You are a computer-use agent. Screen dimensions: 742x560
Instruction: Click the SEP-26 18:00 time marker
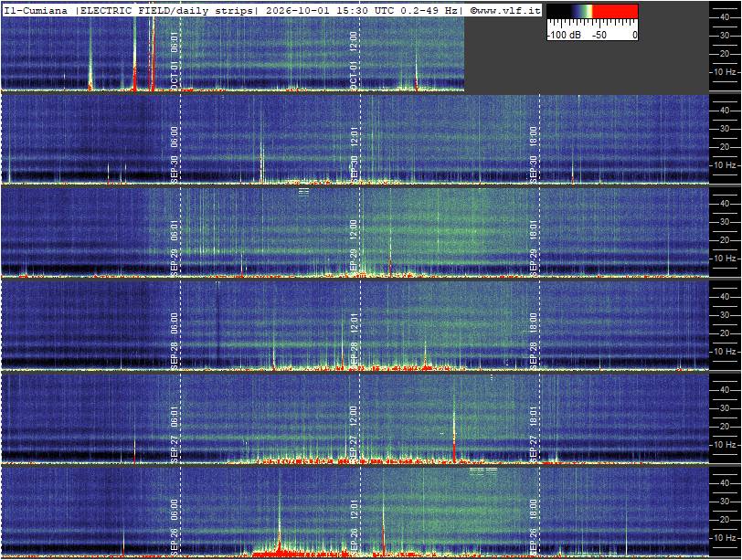pos(534,528)
